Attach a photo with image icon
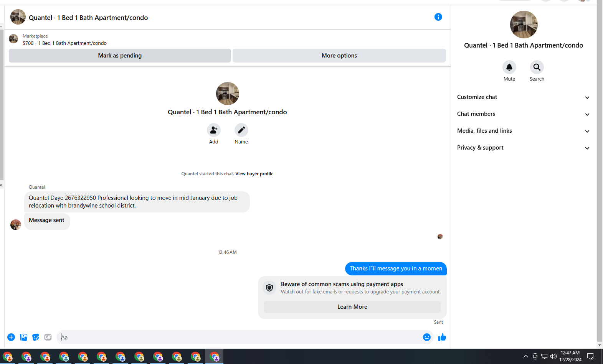Screen dimensions: 603x364 point(23,337)
